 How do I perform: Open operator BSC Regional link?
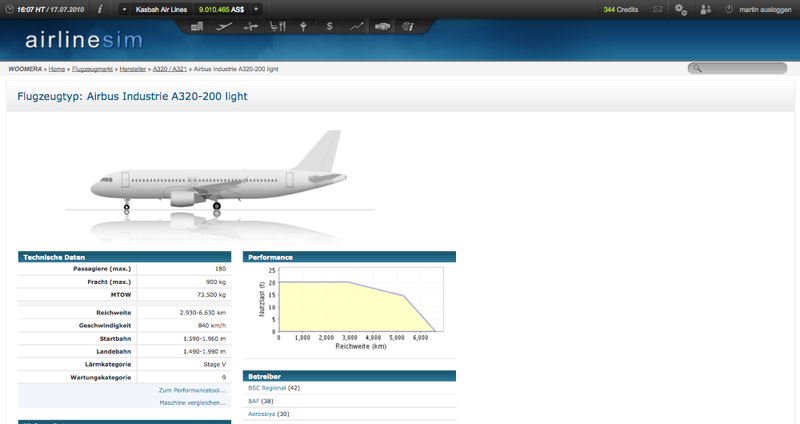click(267, 388)
